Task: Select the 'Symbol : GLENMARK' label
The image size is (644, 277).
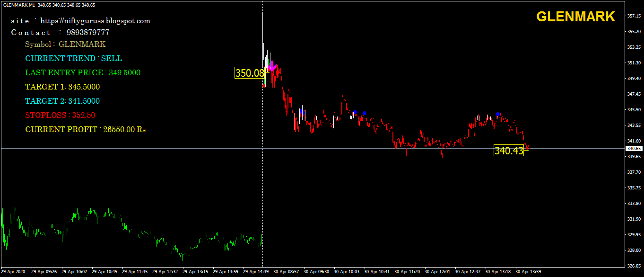Action: 65,44
